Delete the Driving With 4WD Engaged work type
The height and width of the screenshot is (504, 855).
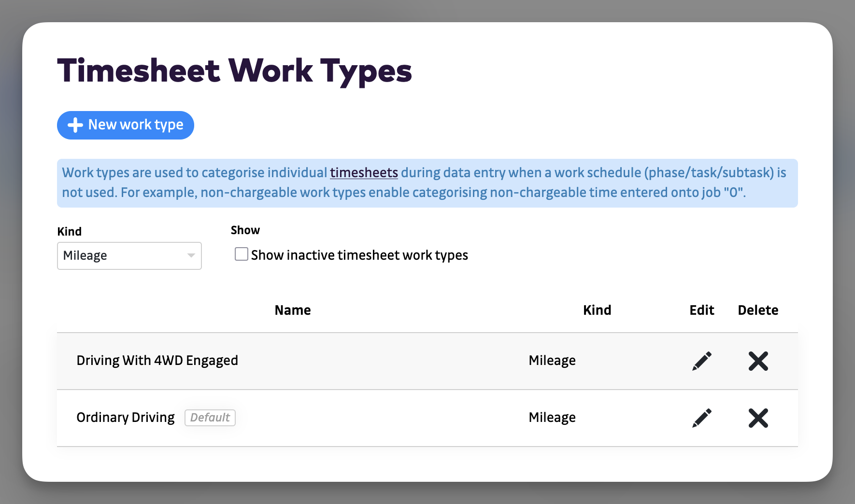pos(758,361)
